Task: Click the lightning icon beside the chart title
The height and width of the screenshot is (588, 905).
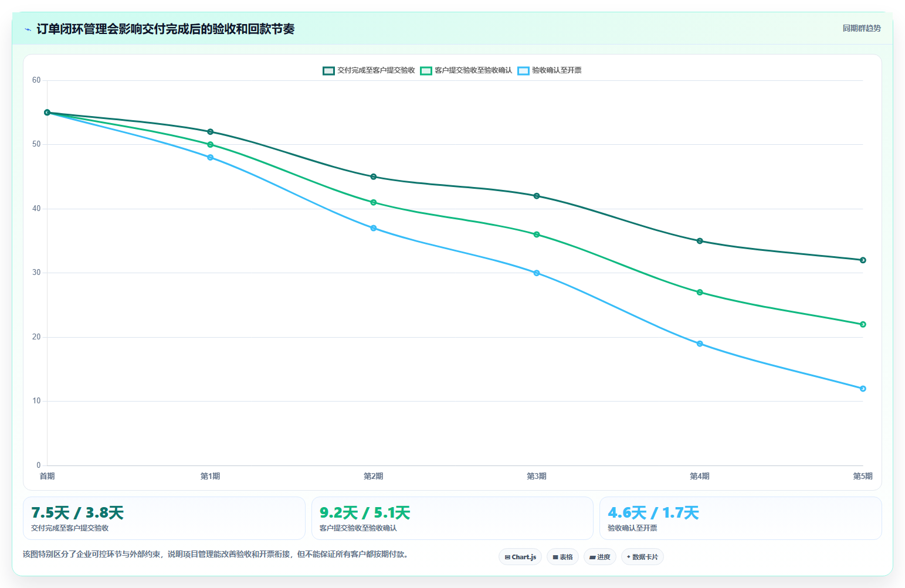Action: coord(28,29)
